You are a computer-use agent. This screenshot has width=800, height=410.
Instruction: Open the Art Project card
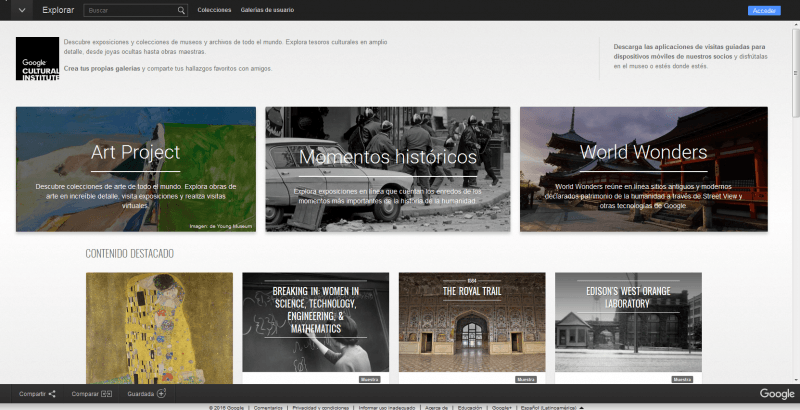pyautogui.click(x=136, y=169)
